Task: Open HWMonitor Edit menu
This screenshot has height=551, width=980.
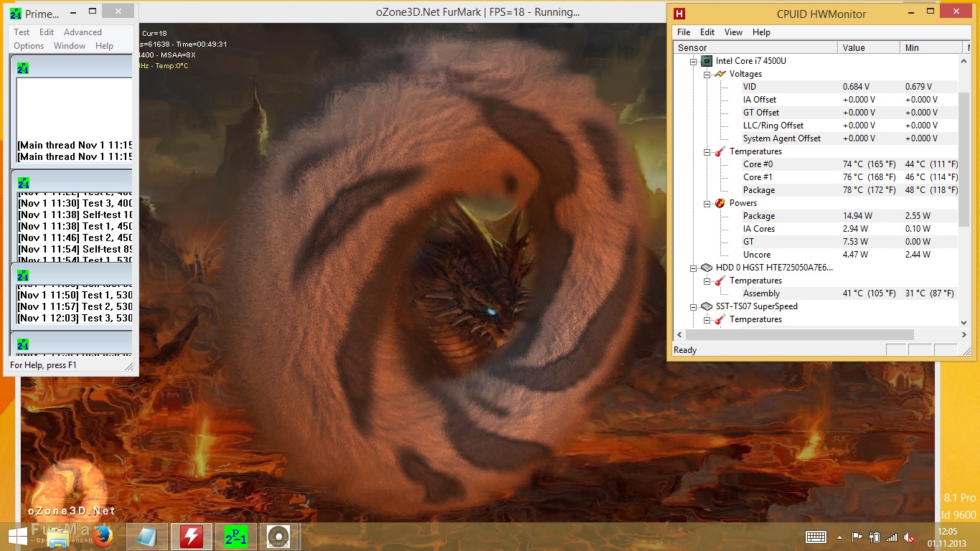Action: [707, 32]
